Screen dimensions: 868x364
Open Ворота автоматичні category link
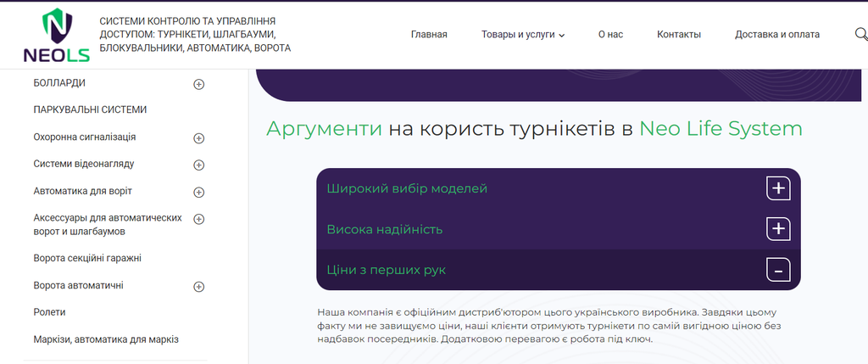[x=78, y=285]
